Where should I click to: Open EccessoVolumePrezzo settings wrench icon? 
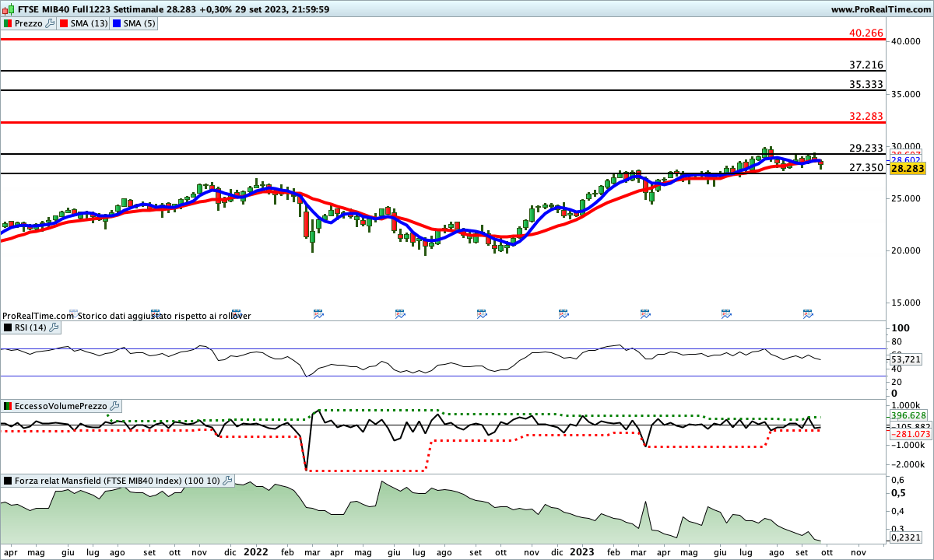pyautogui.click(x=114, y=405)
